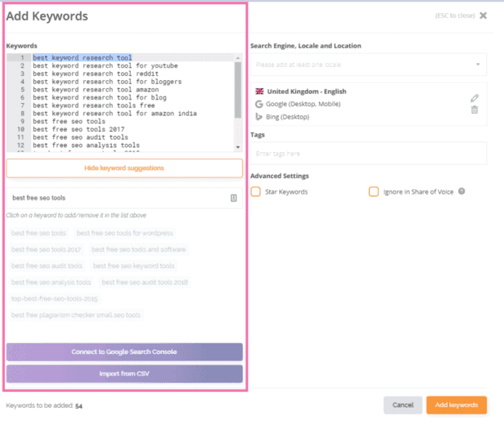504x426 pixels.
Task: Click line 9 'best free seo tools'
Action: tap(69, 121)
